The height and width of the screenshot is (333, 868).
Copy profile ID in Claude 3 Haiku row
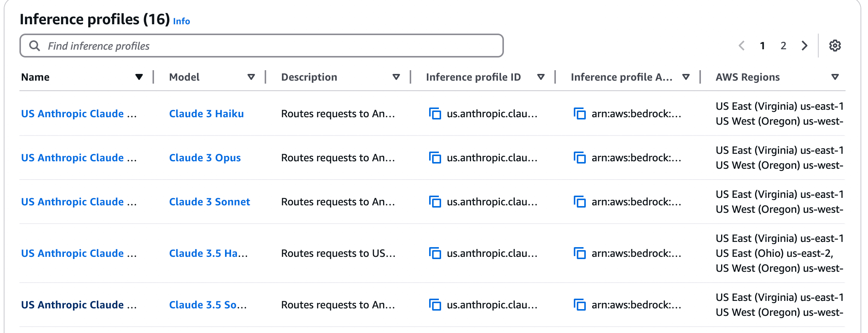click(x=435, y=113)
